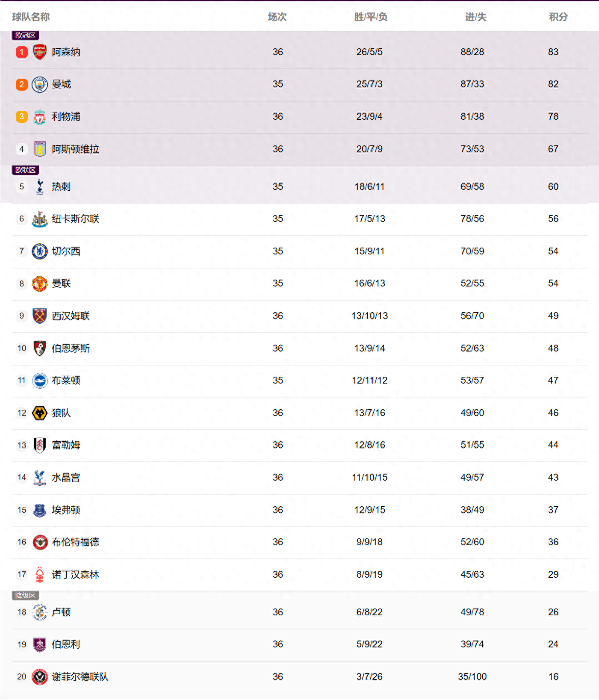The width and height of the screenshot is (599, 700).
Task: Click the Chelsea lion crest icon
Action: (x=40, y=251)
